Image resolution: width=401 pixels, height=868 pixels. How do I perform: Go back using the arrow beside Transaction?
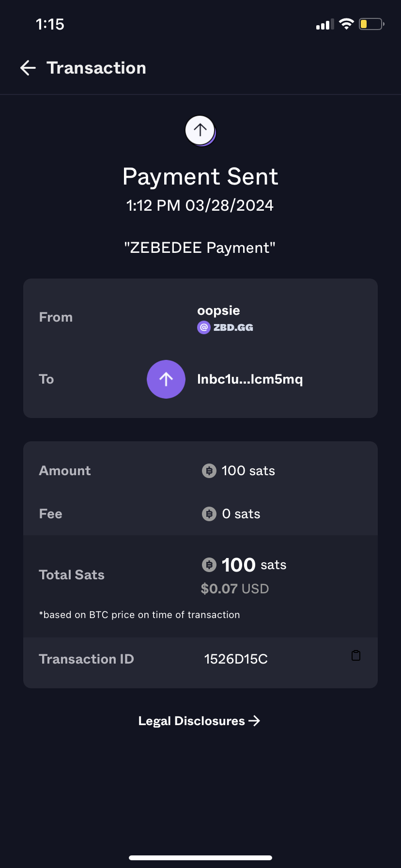[x=28, y=68]
